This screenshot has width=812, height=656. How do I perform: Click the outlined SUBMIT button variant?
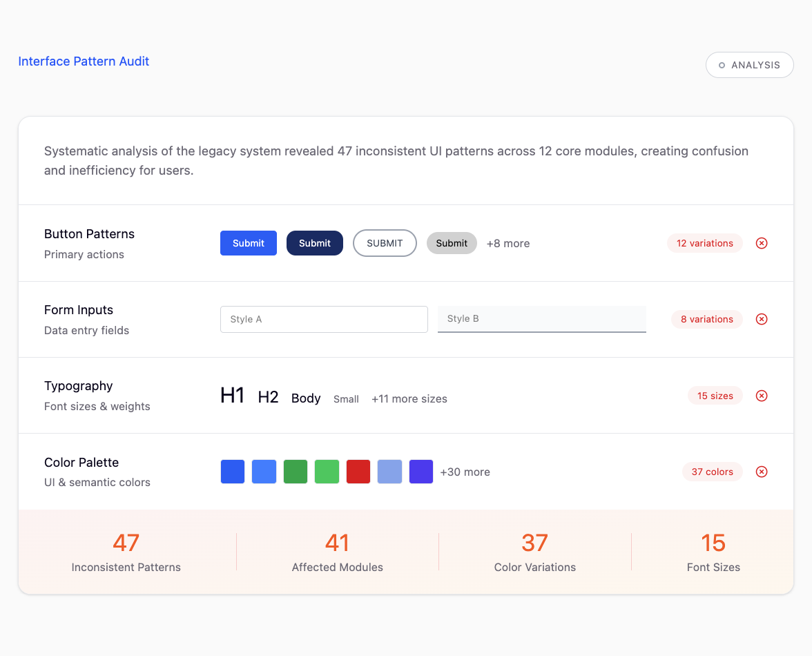(x=385, y=243)
